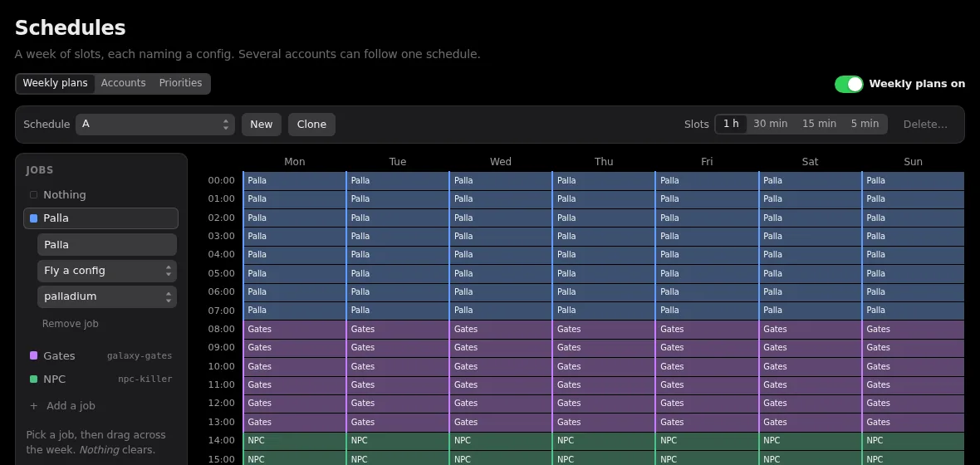Select the Gates galaxy-gates job
The height and width of the screenshot is (465, 980).
pyautogui.click(x=100, y=355)
